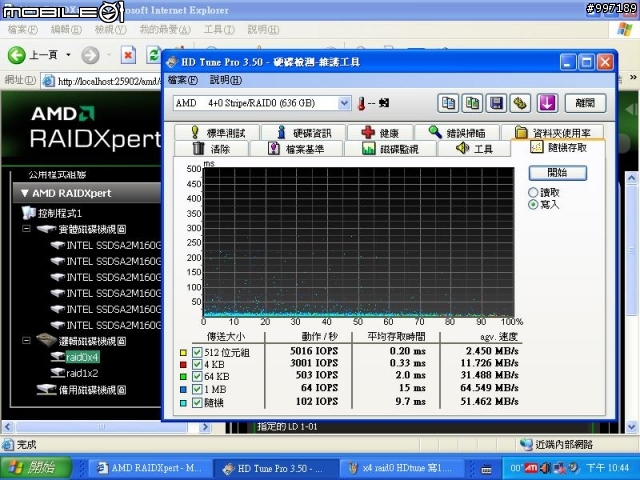Collapse the AMD RAIDXpert panel triangle

point(24,193)
